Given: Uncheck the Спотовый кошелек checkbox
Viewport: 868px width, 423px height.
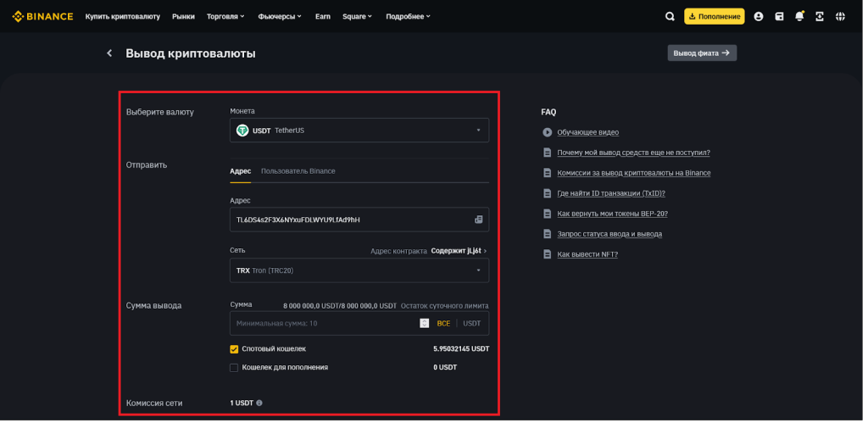Looking at the screenshot, I should pyautogui.click(x=234, y=348).
